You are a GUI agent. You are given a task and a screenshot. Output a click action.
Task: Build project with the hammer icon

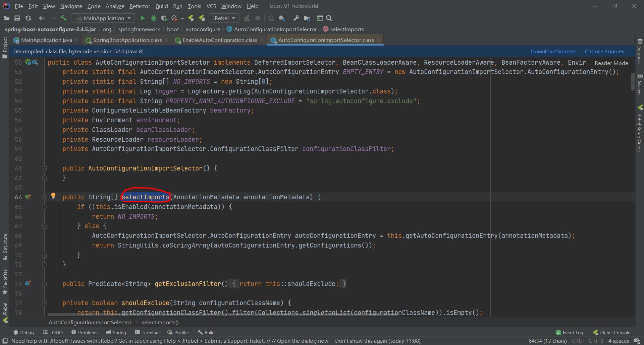coord(64,18)
